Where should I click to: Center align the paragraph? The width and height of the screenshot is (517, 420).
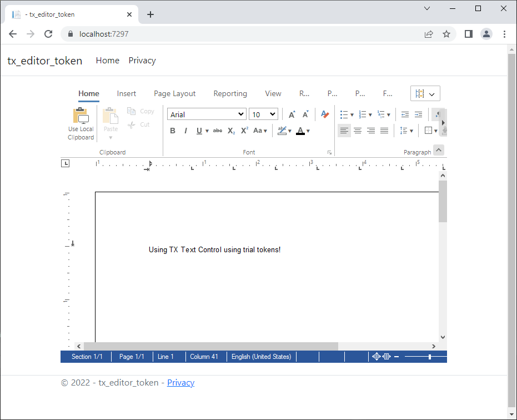(358, 131)
